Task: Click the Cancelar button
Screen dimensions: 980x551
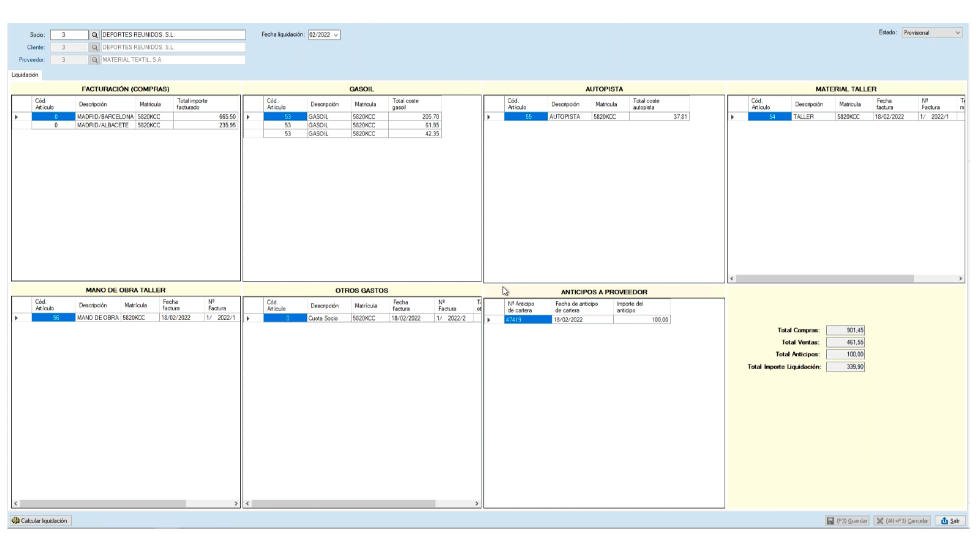Action: tap(902, 520)
